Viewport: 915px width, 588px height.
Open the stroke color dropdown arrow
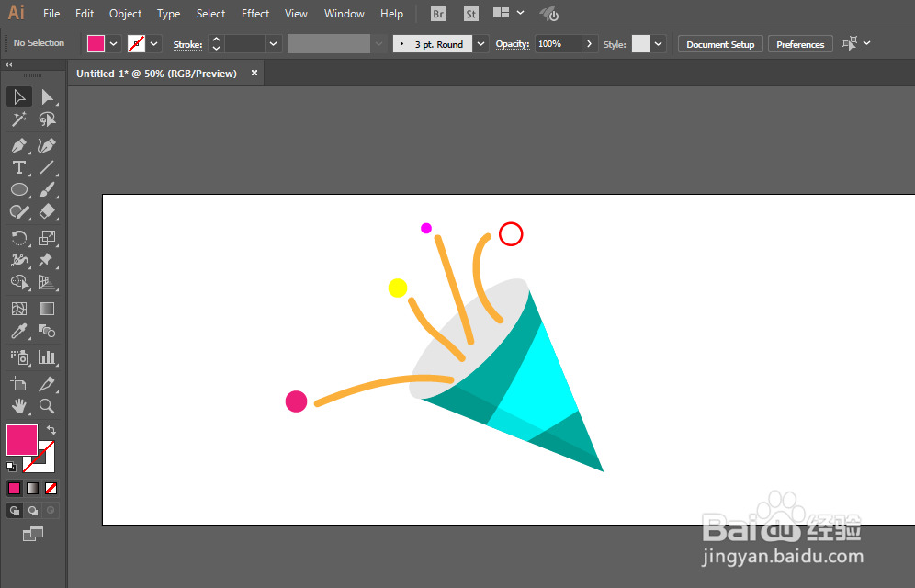tap(154, 44)
